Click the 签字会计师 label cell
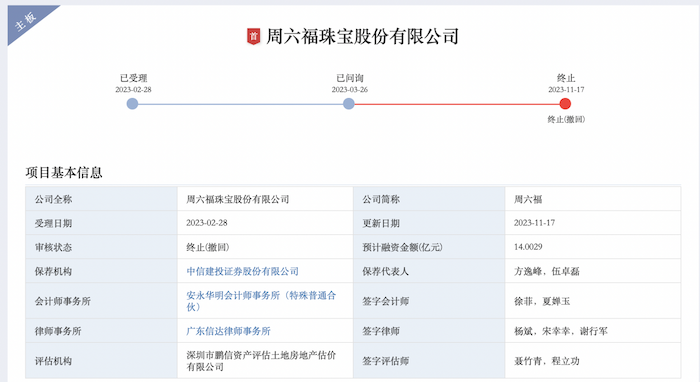Viewport: 700px width, 382px height. (429, 301)
